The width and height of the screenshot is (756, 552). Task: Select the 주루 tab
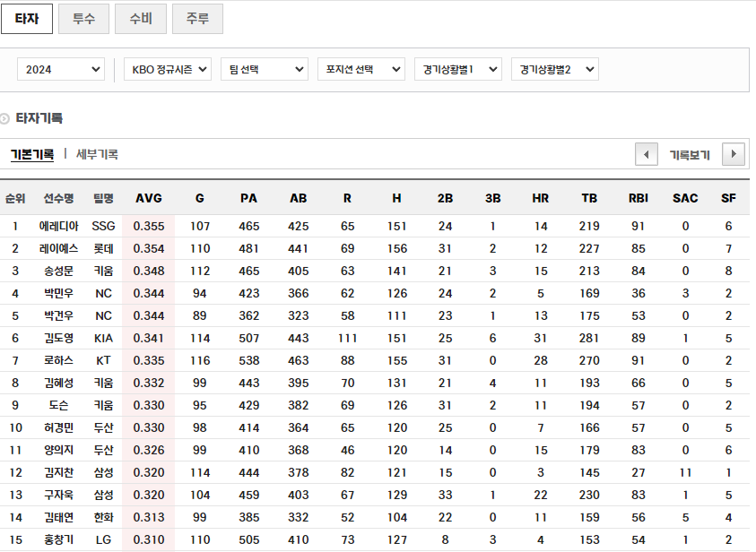pyautogui.click(x=197, y=18)
